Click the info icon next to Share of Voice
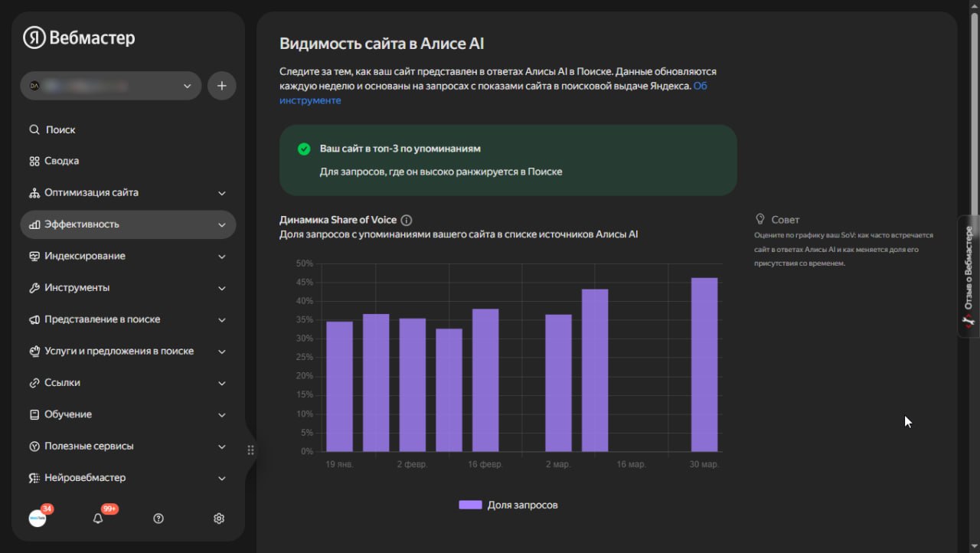 tap(407, 220)
